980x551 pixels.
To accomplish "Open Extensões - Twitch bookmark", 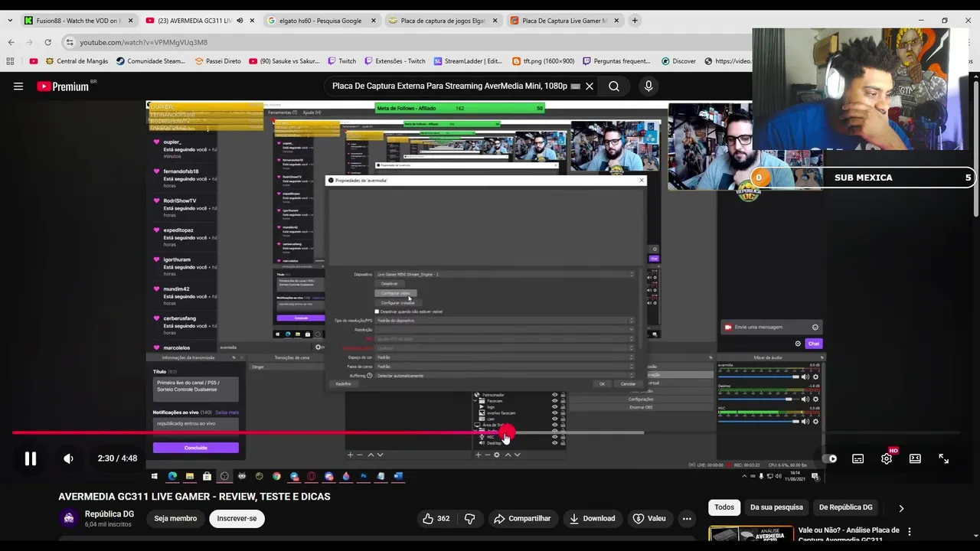I will [x=394, y=61].
